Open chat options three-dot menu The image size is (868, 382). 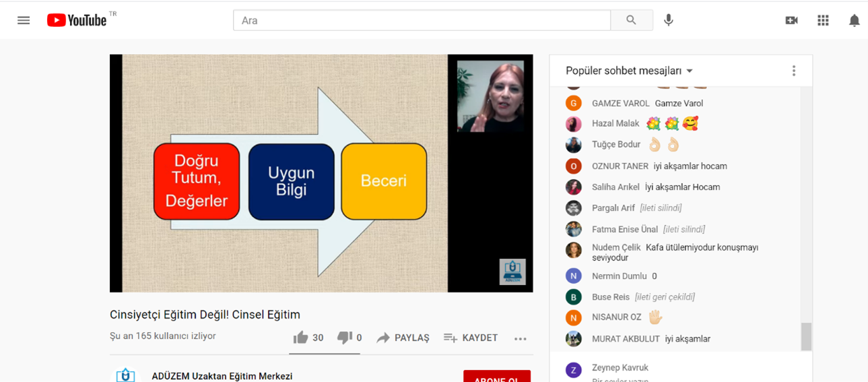coord(793,71)
